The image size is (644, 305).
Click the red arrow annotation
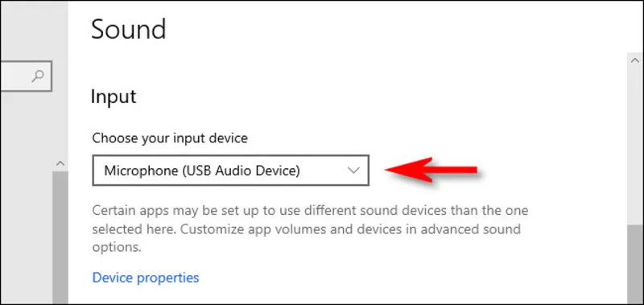(431, 169)
